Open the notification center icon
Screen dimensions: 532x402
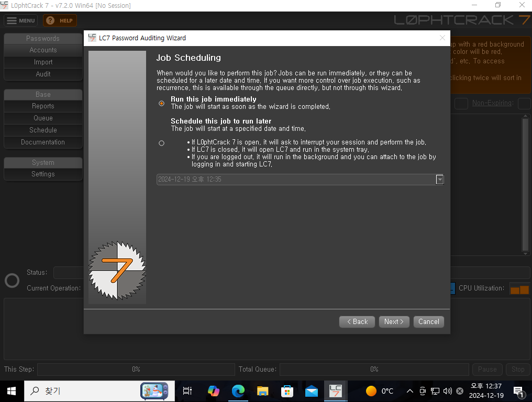[518, 392]
